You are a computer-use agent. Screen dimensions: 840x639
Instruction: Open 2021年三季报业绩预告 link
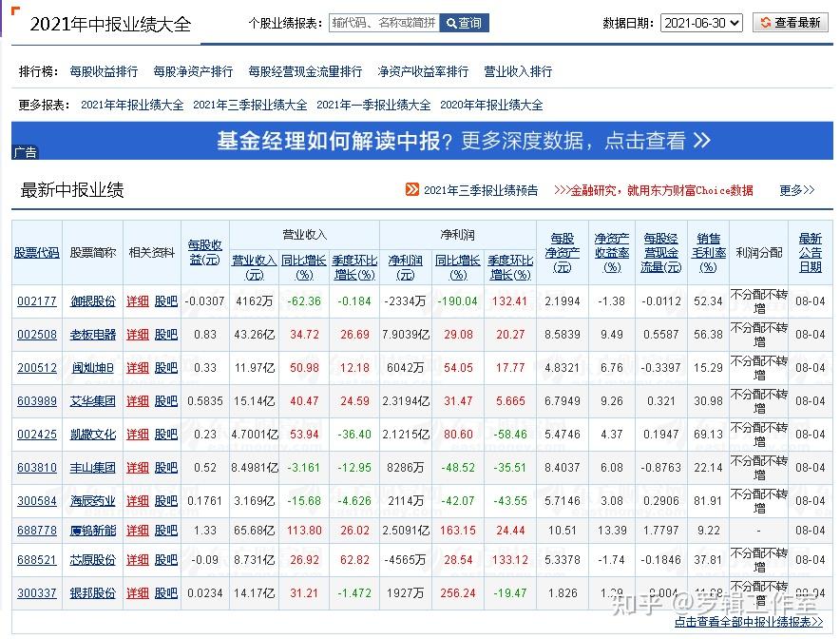(x=481, y=190)
